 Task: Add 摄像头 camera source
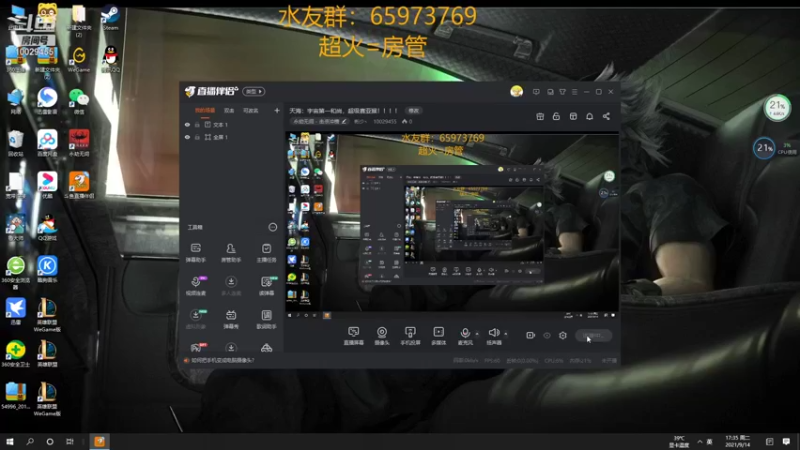(x=382, y=336)
